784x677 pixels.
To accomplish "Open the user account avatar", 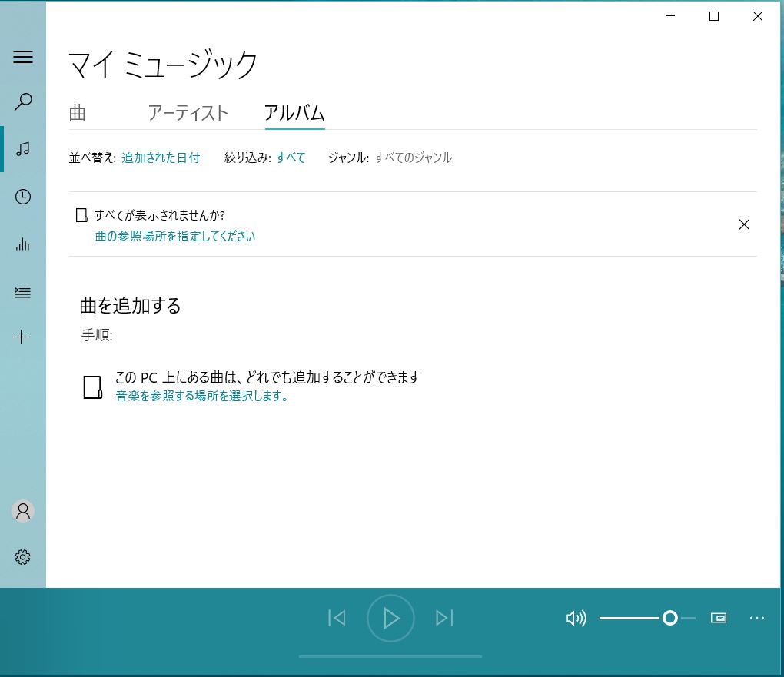I will [x=23, y=511].
